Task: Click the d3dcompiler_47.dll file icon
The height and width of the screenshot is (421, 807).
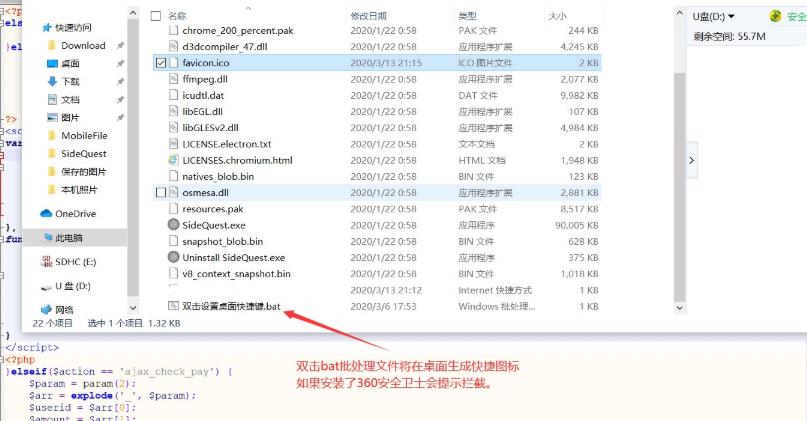Action: tap(173, 46)
